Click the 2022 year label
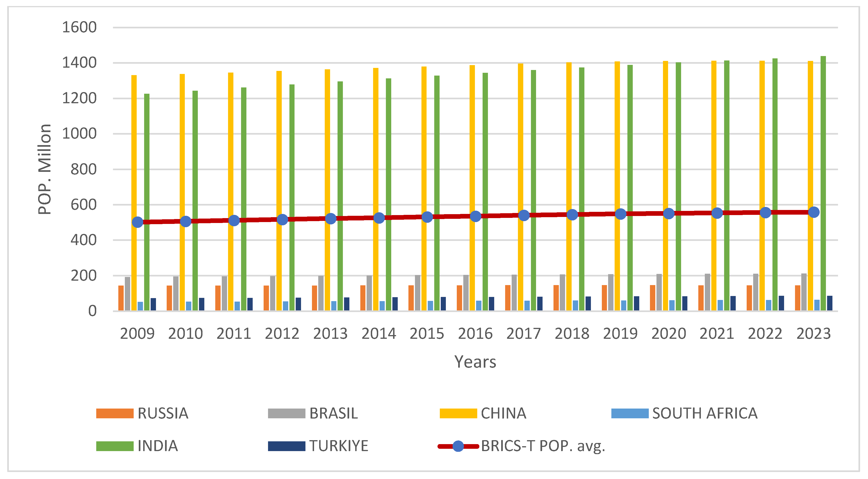The width and height of the screenshot is (868, 479). [765, 334]
